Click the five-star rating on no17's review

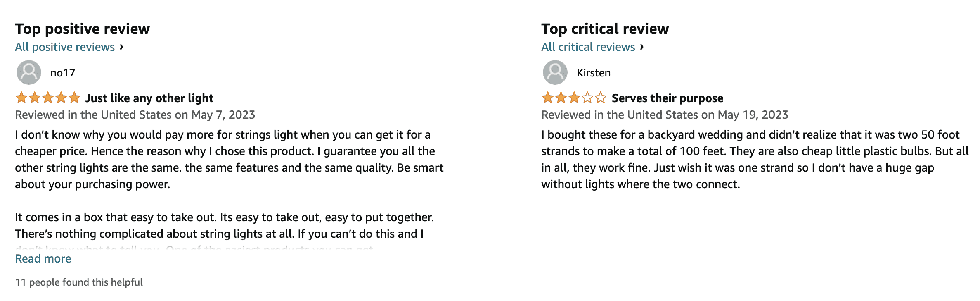tap(47, 98)
